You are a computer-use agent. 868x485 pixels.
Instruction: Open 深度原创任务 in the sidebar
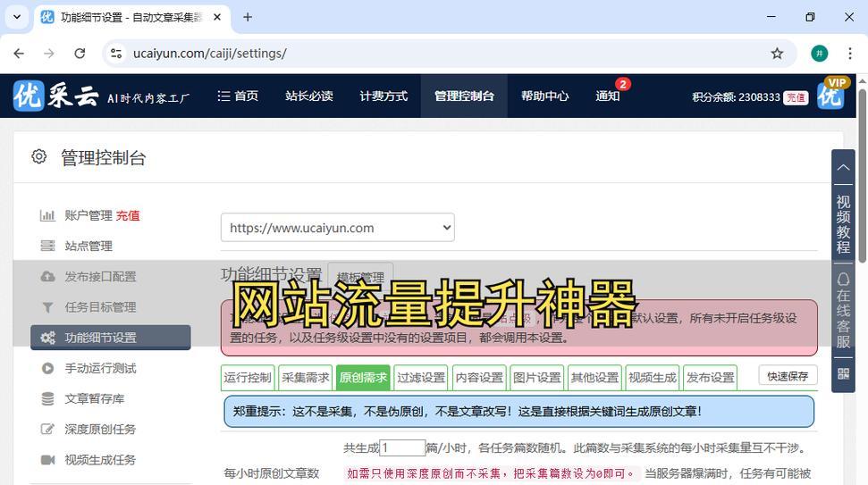pyautogui.click(x=100, y=429)
